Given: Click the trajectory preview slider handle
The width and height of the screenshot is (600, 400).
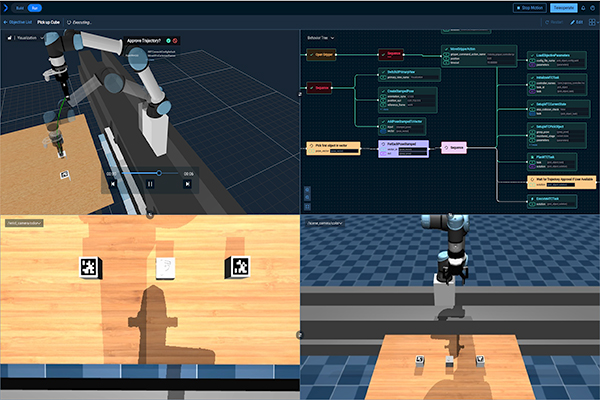Looking at the screenshot, I should coord(159,173).
